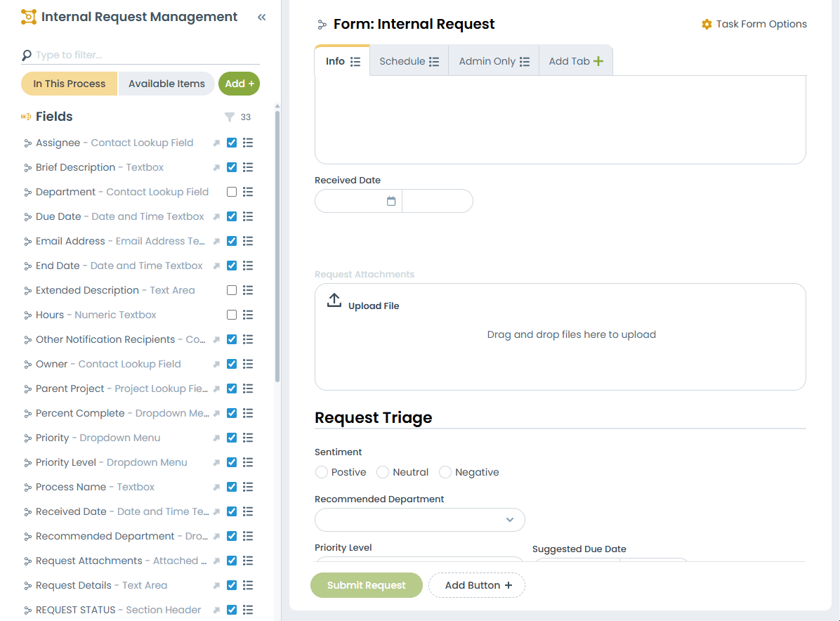This screenshot has height=621, width=840.
Task: Open the list menu for Hours field
Action: [247, 315]
